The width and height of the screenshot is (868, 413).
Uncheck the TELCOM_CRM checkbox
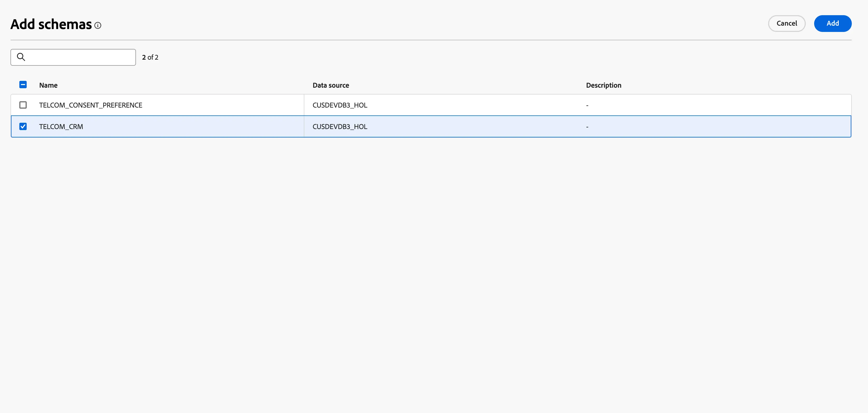[x=23, y=126]
